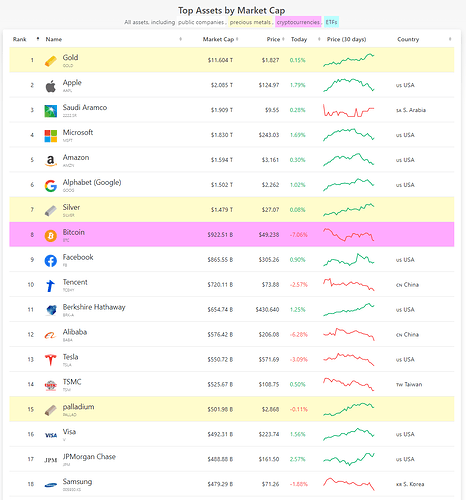Click the Microsoft logo icon
Screen dimensions: 466x500
pos(51,136)
